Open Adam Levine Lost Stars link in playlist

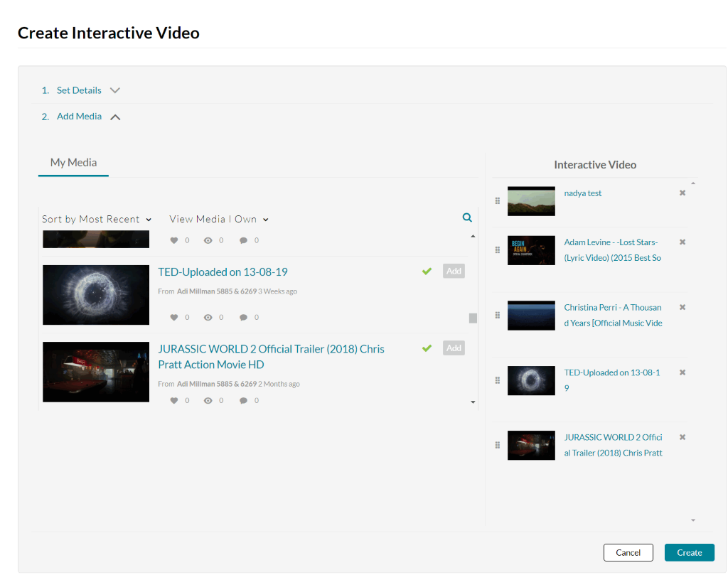tap(612, 249)
